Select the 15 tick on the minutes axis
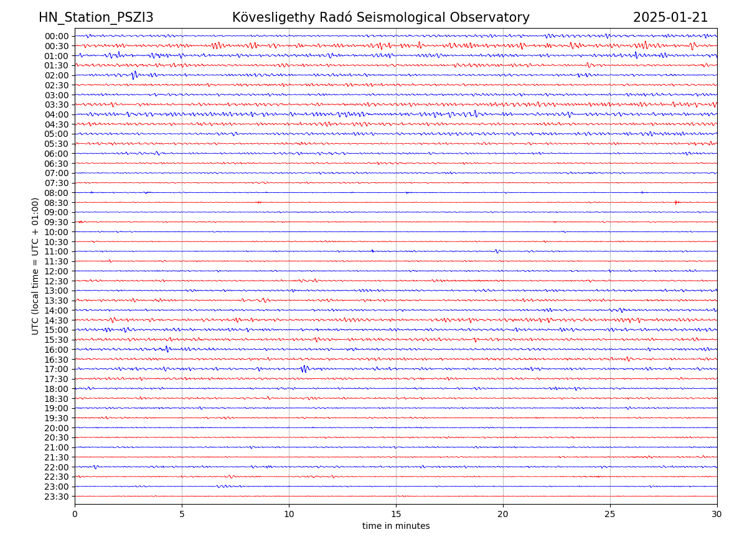The width and height of the screenshot is (747, 560). [396, 515]
